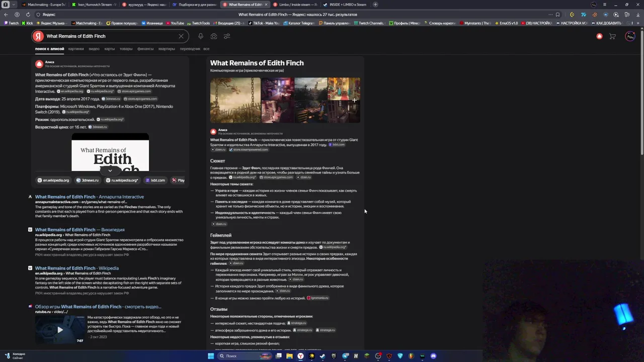The height and width of the screenshot is (362, 644).
Task: Open the English 'Wikipedia' search result
Action: 77,268
